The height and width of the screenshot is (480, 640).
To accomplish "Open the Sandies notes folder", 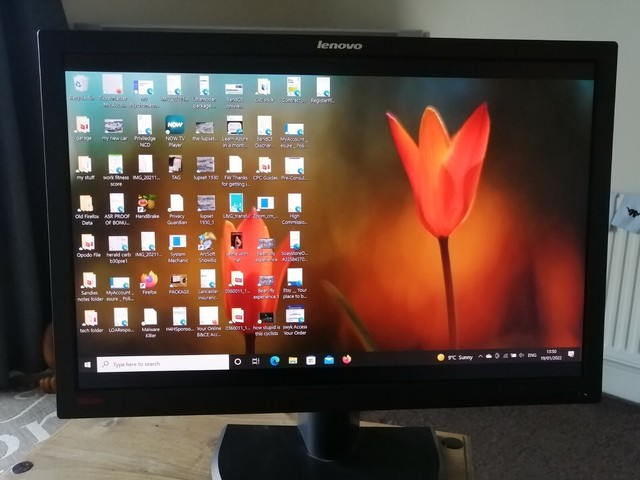I will (90, 287).
